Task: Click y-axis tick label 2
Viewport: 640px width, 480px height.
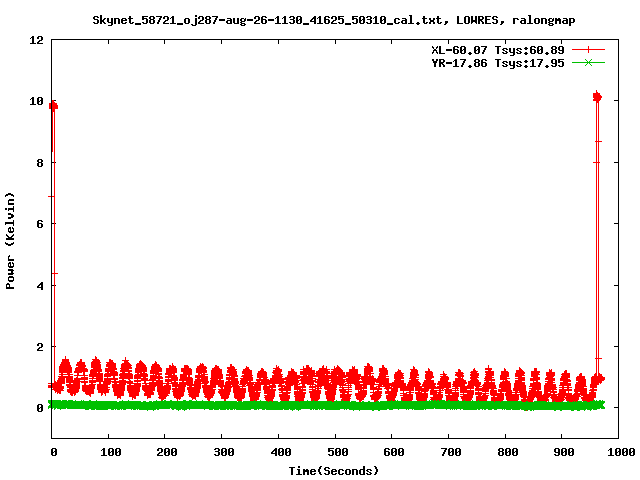Action: click(40, 347)
